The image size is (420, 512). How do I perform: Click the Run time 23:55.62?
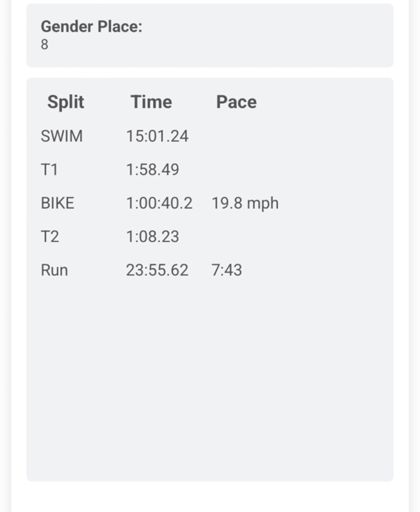(x=157, y=270)
